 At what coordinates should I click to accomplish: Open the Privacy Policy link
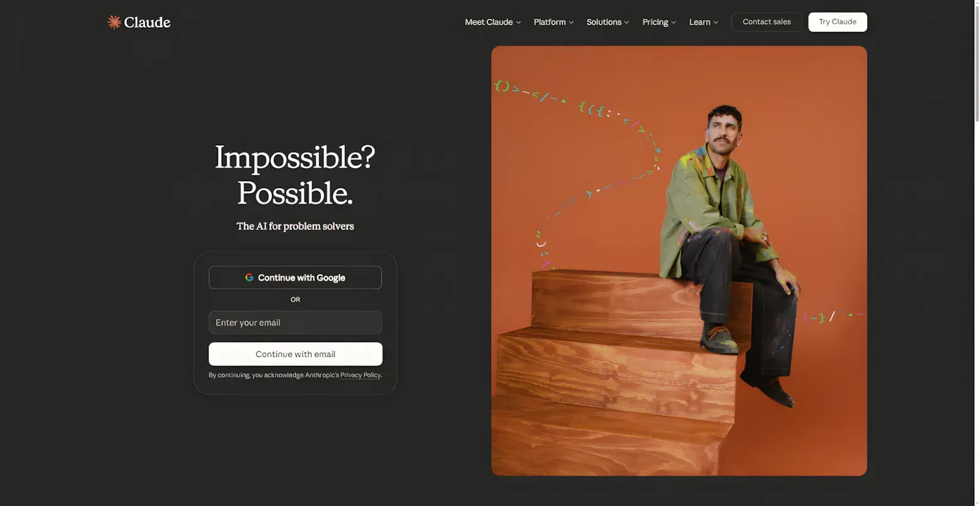(360, 375)
